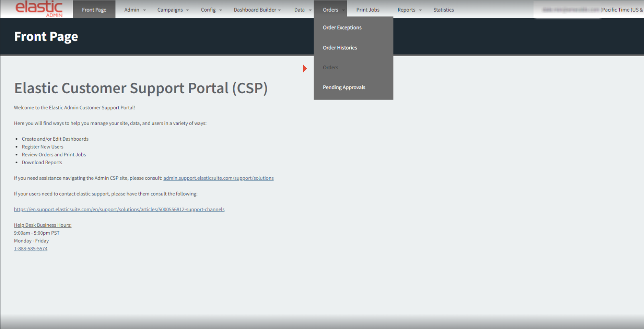
Task: Expand the Config dropdown menu
Action: pos(211,10)
